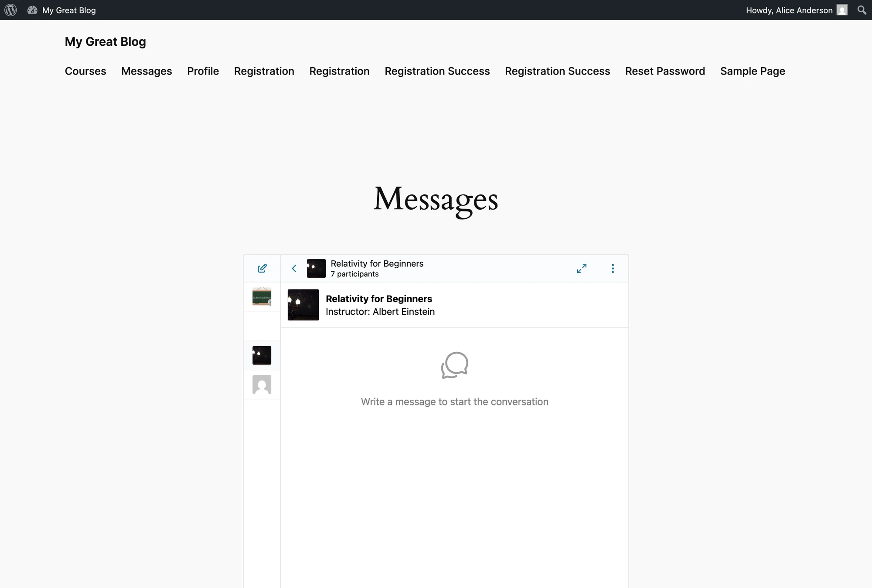
Task: Open the default avatar conversation in sidebar
Action: click(x=262, y=384)
